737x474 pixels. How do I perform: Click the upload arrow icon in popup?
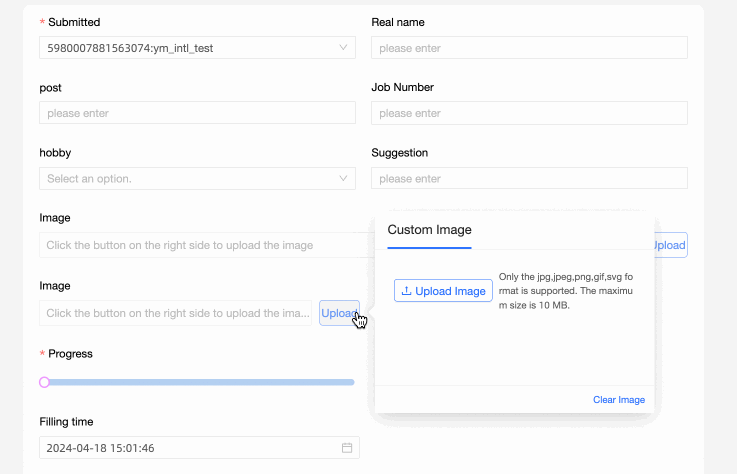407,291
